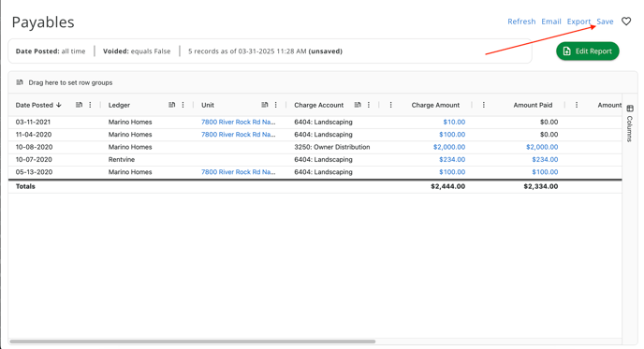This screenshot has width=644, height=349.
Task: Sort by Unit column header
Action: point(208,105)
